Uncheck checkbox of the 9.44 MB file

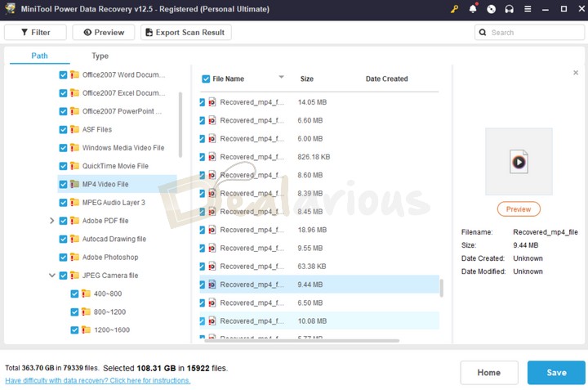pos(203,285)
